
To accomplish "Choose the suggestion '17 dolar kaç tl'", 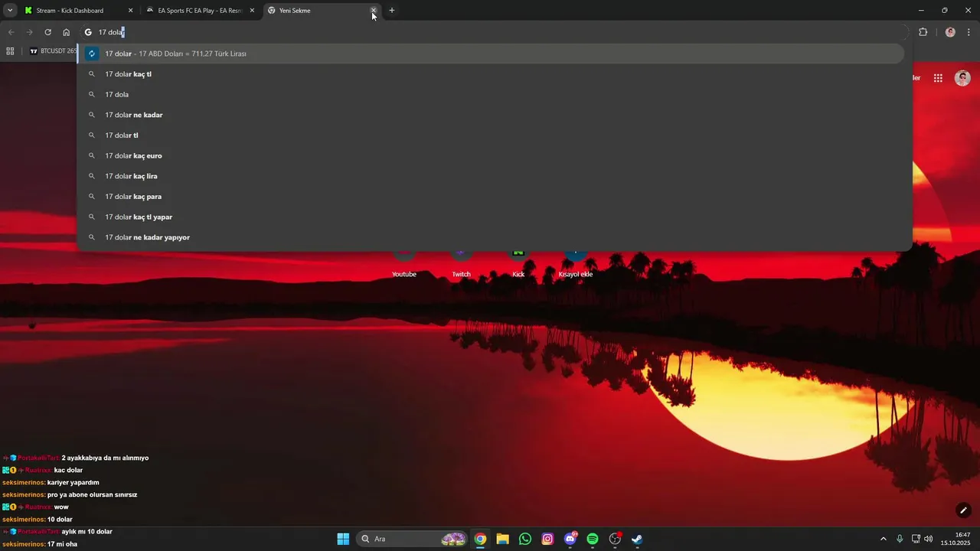I will (x=490, y=74).
